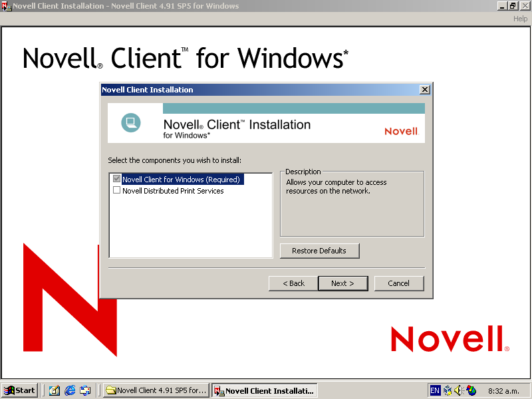Click the 8:32 a.m. clock

(503, 391)
